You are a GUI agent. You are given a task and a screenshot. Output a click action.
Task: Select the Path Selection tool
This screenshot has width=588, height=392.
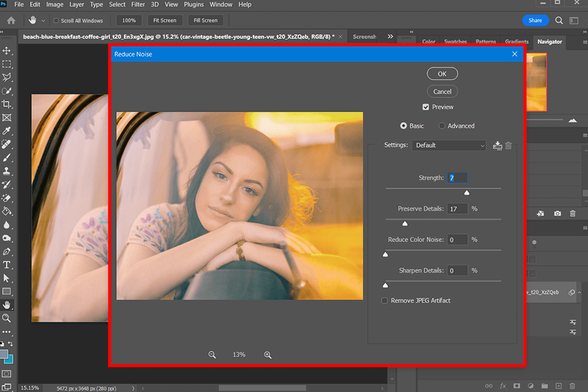tap(6, 278)
